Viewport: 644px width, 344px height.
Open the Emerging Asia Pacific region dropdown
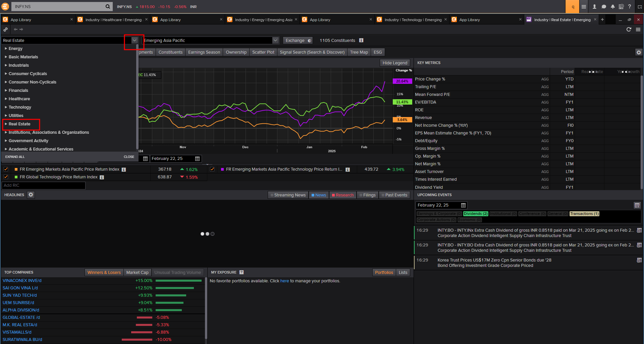tap(275, 41)
